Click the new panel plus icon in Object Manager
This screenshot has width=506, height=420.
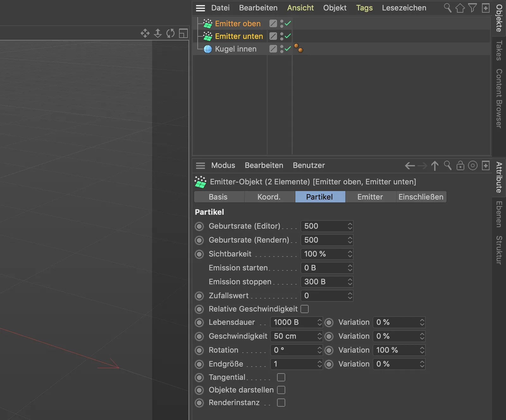(x=486, y=8)
